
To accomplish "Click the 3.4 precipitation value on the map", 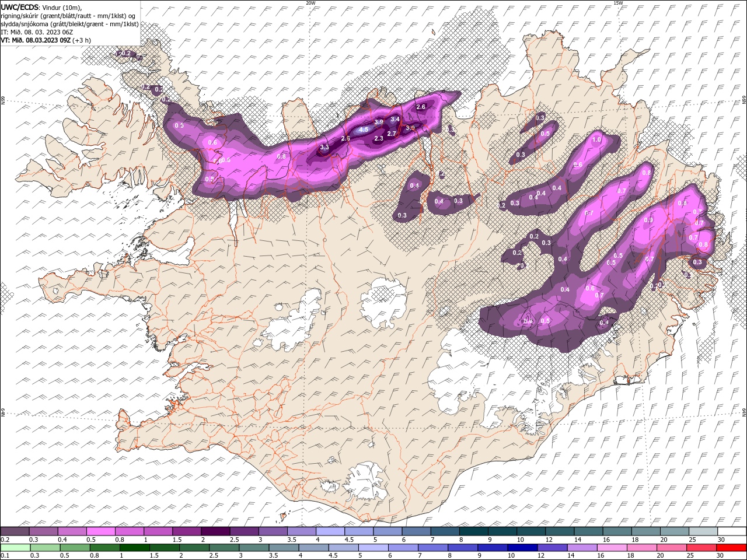I will [x=395, y=119].
